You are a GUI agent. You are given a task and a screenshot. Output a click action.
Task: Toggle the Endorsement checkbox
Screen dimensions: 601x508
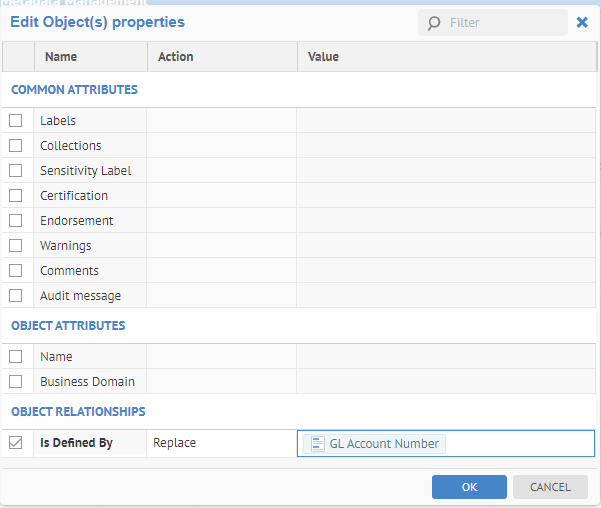[x=16, y=221]
